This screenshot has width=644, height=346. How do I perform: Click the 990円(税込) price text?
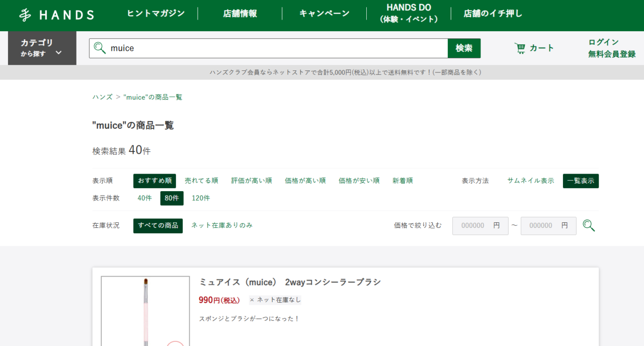[219, 300]
